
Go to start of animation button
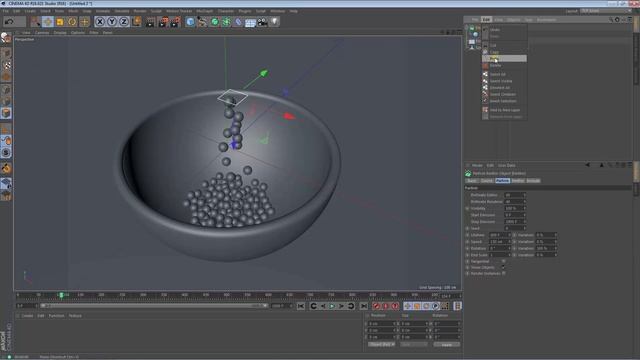pos(301,306)
